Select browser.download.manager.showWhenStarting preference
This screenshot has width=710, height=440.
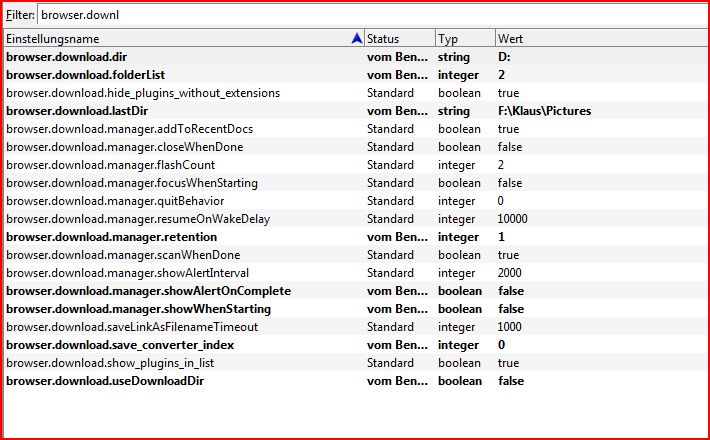[x=138, y=309]
